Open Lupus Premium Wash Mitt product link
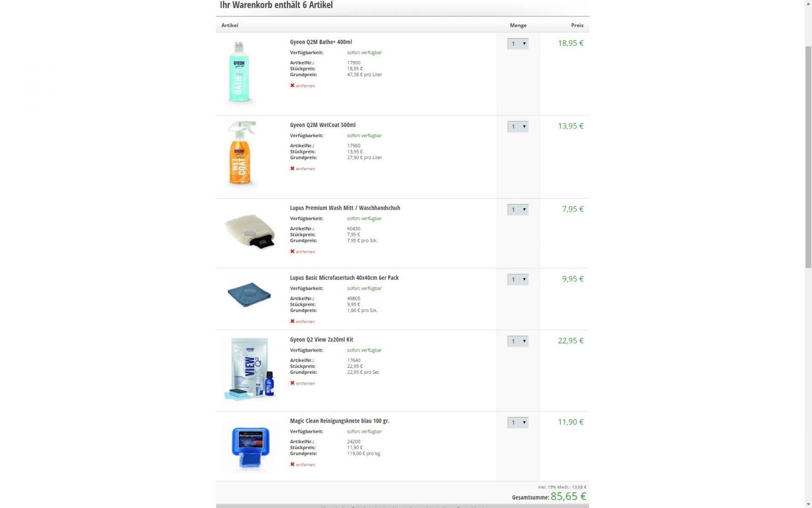This screenshot has width=812, height=508. coord(345,208)
